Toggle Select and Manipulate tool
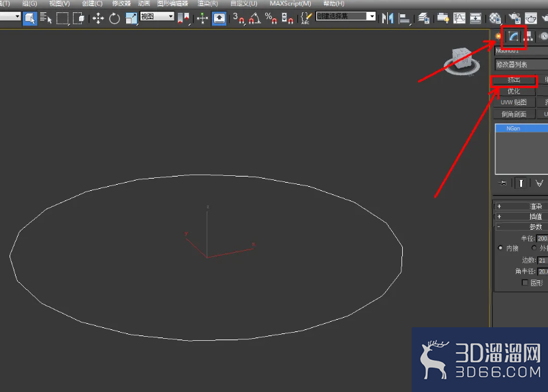The image size is (548, 392). pos(202,18)
